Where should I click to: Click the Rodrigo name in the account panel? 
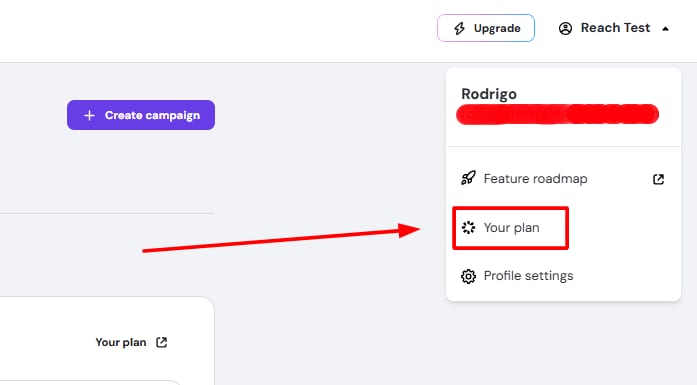click(489, 94)
